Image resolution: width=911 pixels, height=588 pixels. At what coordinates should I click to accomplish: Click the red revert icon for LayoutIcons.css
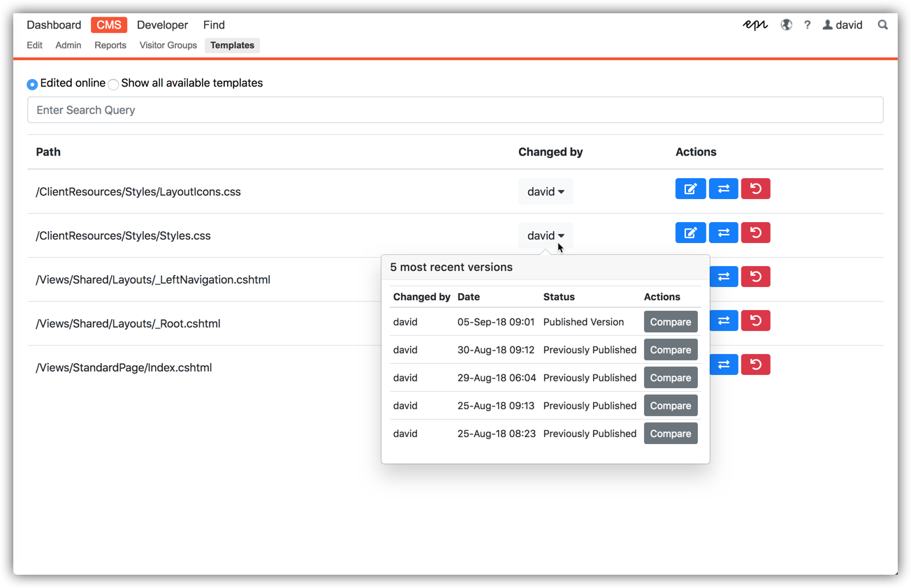coord(755,189)
